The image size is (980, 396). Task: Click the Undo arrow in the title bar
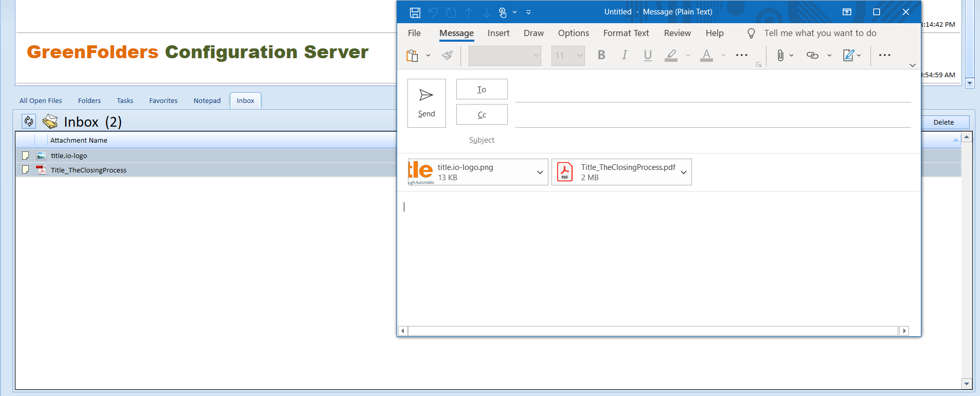coord(433,12)
